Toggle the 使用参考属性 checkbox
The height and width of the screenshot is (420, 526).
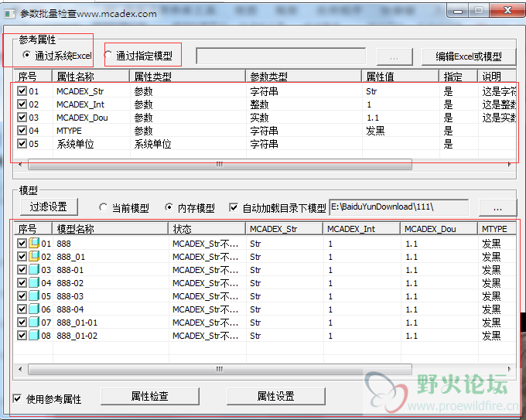(x=17, y=398)
